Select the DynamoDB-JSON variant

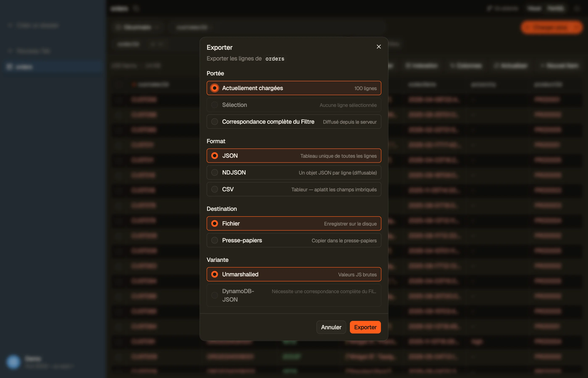point(294,295)
